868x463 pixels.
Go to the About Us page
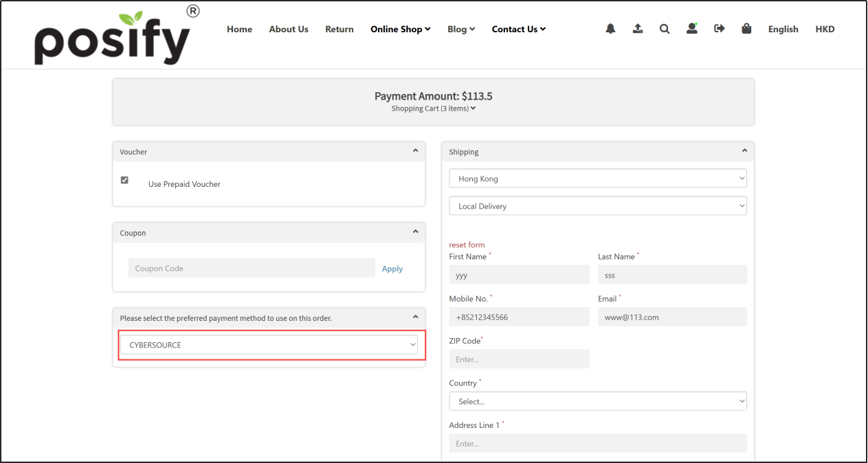click(289, 29)
